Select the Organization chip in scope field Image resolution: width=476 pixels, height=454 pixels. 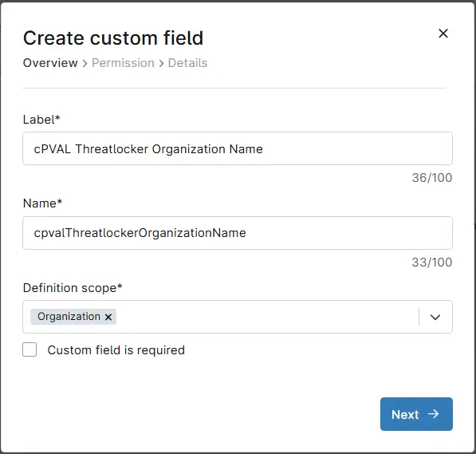point(69,317)
